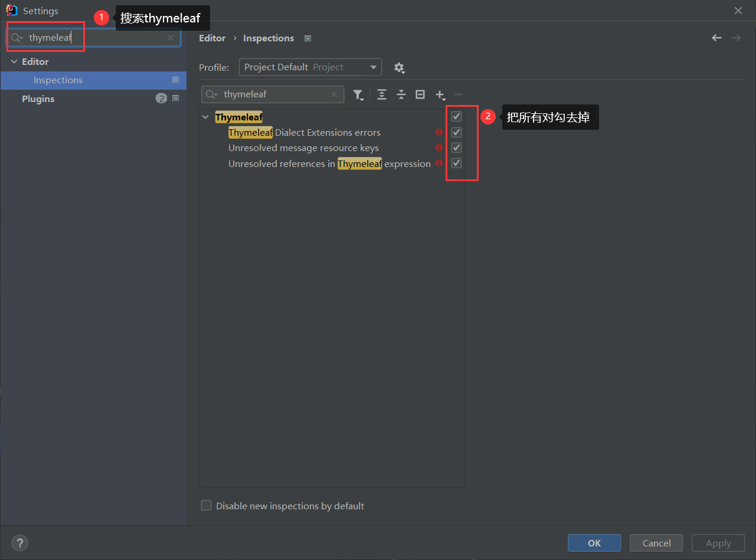Image resolution: width=756 pixels, height=560 pixels.
Task: Click the Cancel button
Action: coord(656,543)
